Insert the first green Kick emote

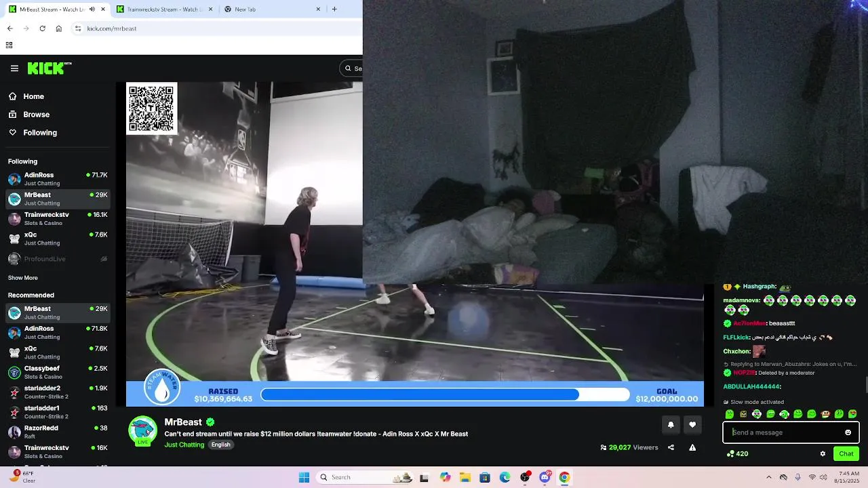coord(730,414)
